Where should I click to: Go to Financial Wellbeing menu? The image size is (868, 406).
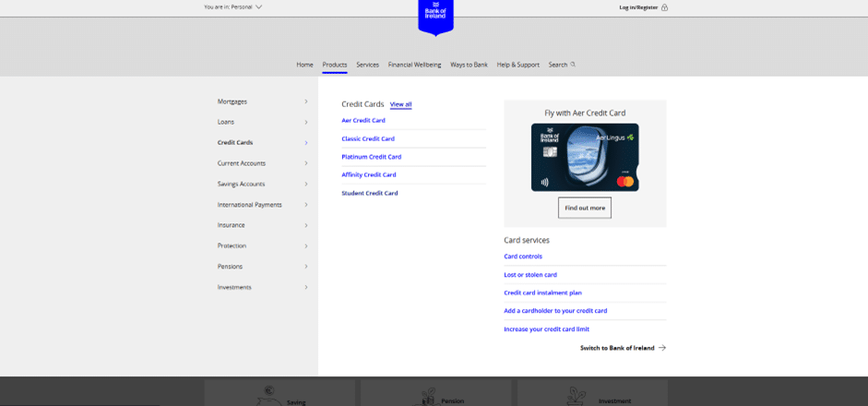[414, 65]
